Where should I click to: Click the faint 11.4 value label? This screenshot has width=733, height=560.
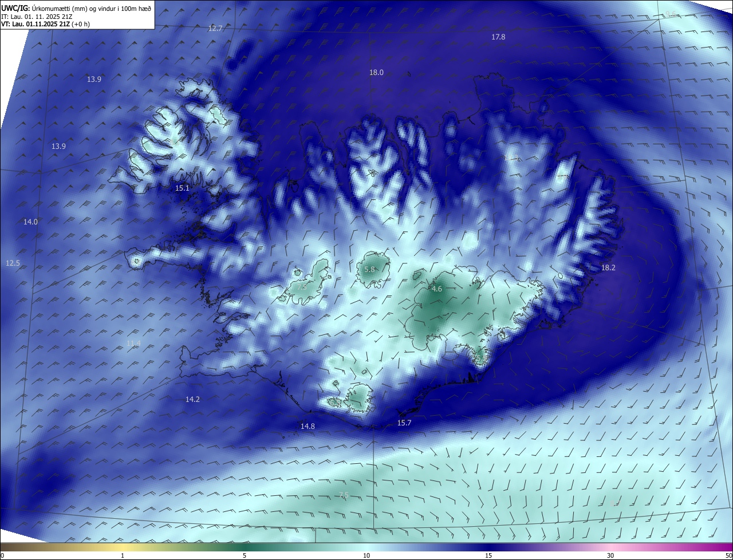coord(133,343)
